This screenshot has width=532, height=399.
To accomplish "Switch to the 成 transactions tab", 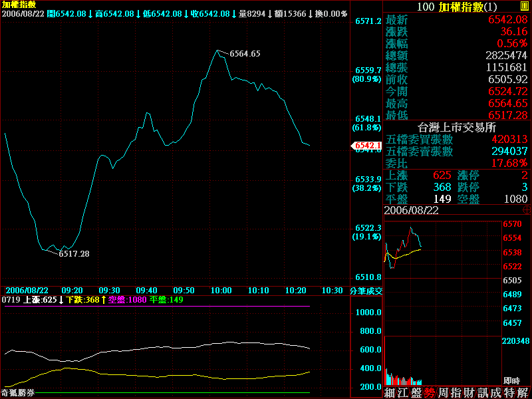I will click(497, 392).
